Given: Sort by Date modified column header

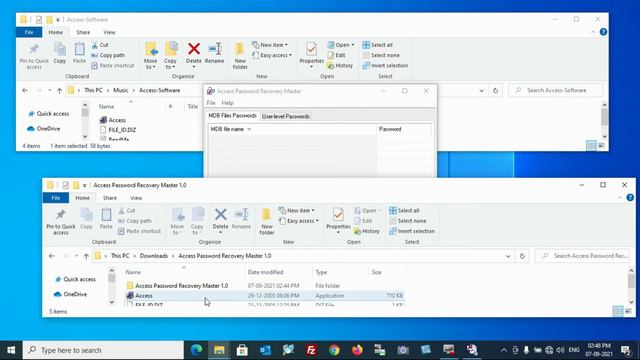Looking at the screenshot, I should click(265, 272).
